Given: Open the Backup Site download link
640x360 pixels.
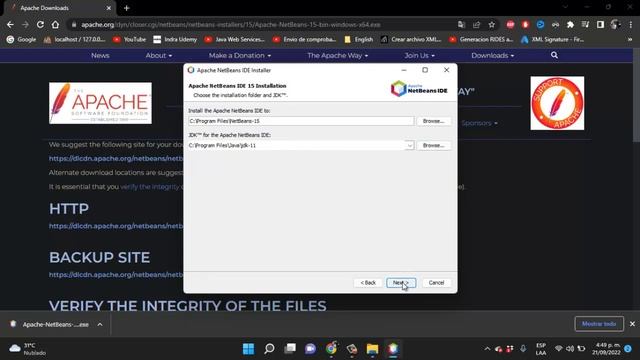Looking at the screenshot, I should coord(116,275).
